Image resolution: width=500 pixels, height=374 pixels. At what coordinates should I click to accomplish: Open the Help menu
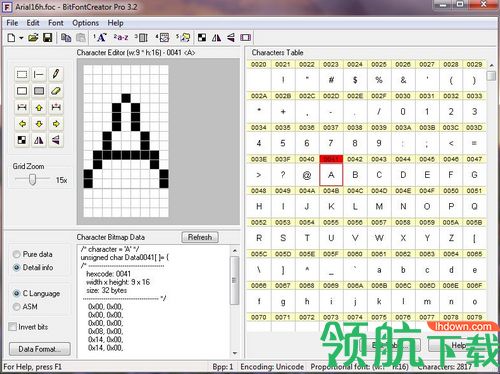[115, 23]
